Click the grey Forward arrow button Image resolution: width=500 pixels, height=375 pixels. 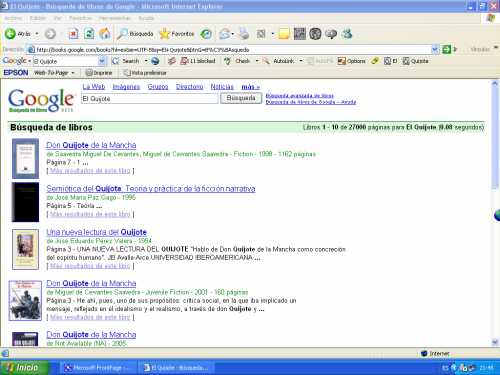50,34
